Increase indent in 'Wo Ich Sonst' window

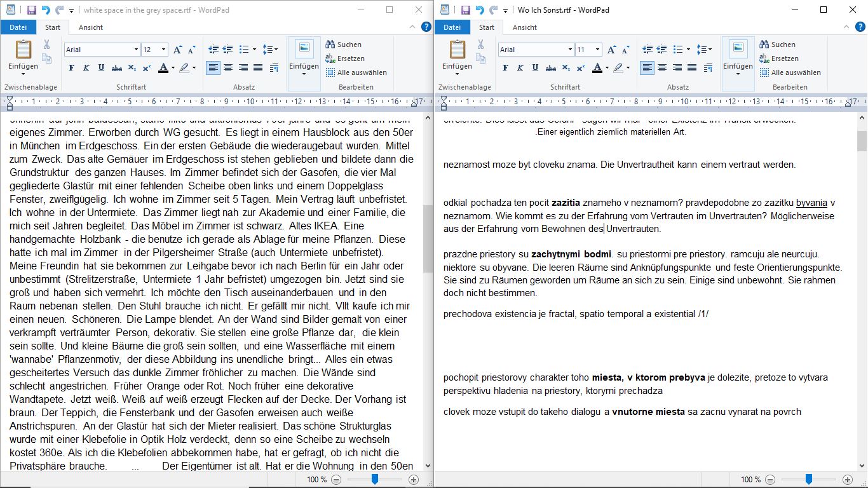pos(661,50)
